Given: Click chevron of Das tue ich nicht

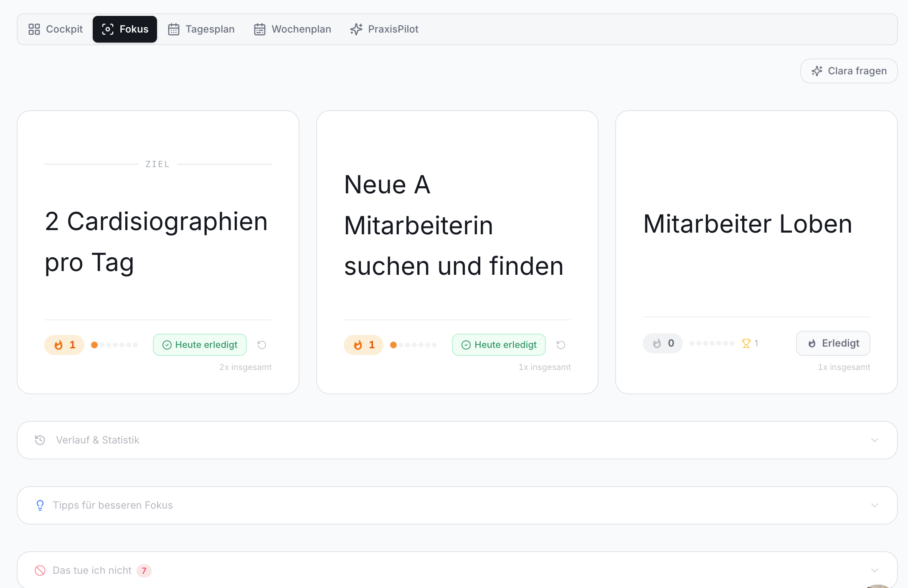Looking at the screenshot, I should [x=875, y=570].
